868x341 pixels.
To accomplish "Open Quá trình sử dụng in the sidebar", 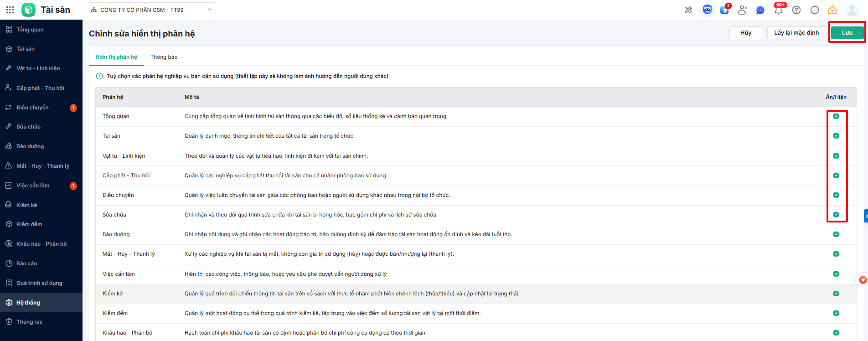I will [41, 283].
